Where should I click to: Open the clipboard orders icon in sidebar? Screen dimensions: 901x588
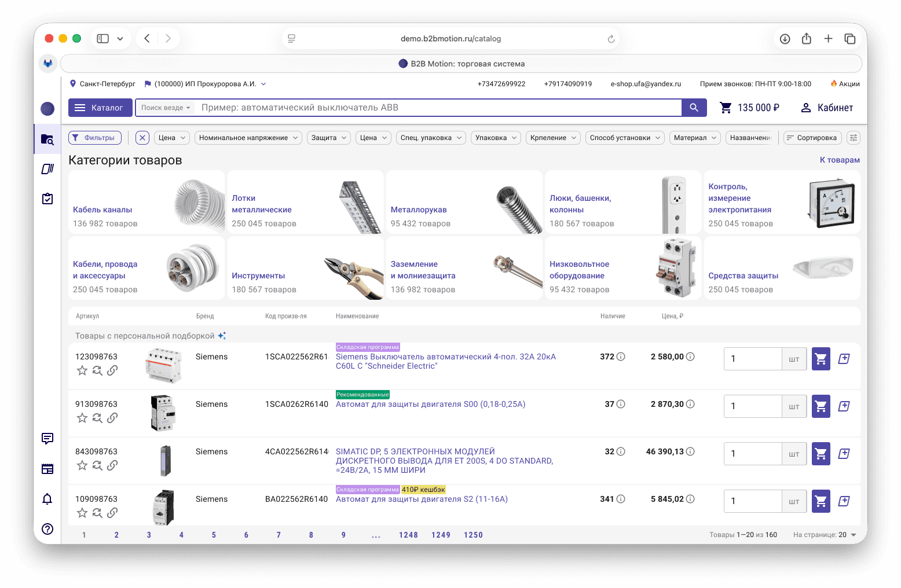pos(47,199)
